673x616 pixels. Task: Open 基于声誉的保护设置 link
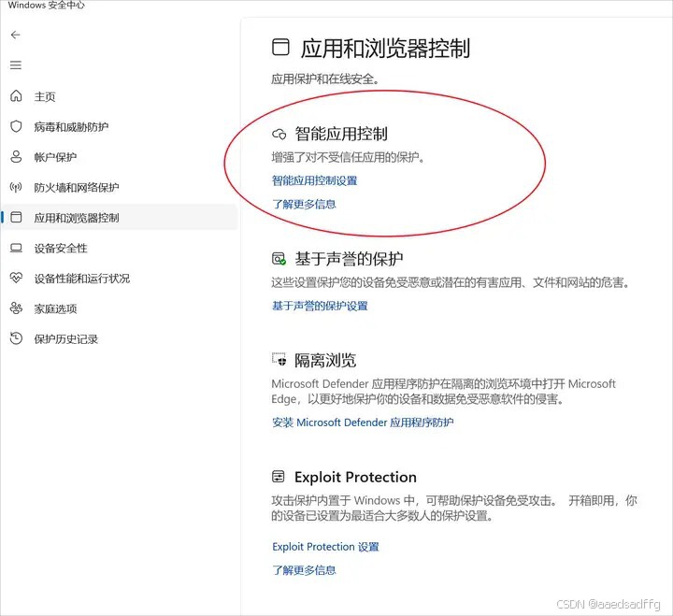[320, 306]
